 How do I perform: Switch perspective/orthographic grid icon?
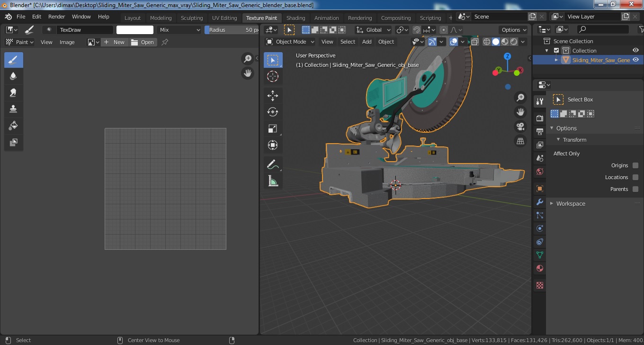(520, 141)
